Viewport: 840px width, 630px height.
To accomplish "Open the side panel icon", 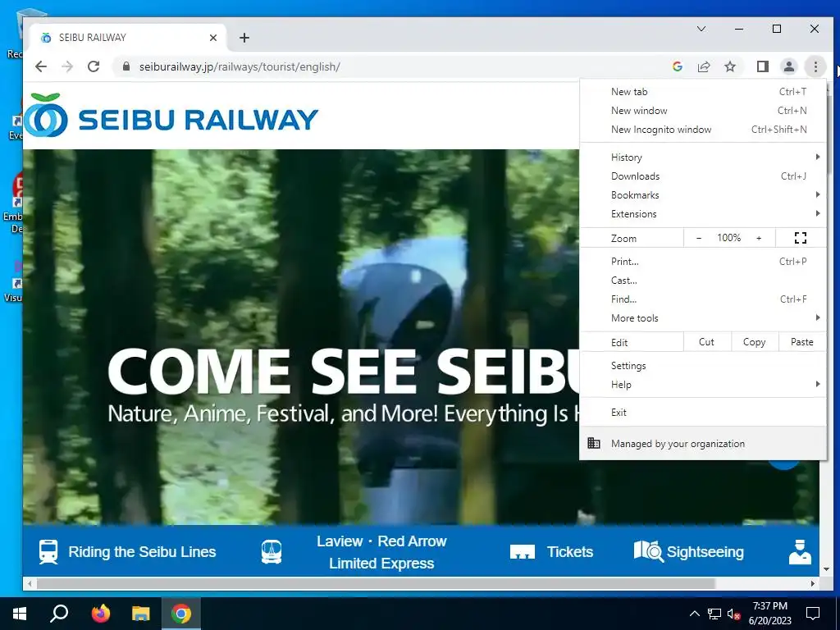I will click(x=762, y=66).
